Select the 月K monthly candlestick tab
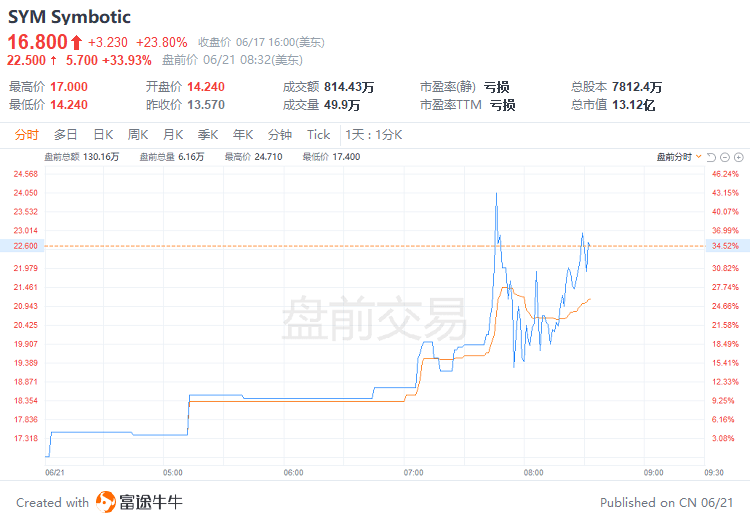The height and width of the screenshot is (523, 750). coord(173,135)
